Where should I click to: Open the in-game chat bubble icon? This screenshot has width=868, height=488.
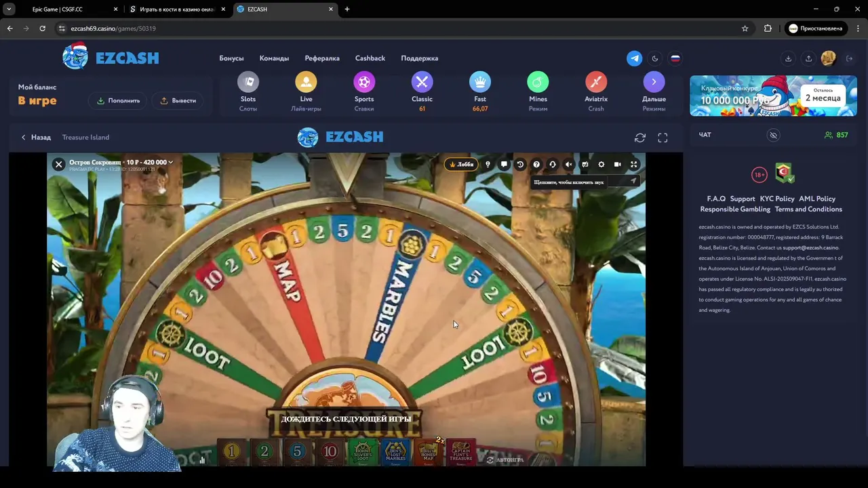(504, 164)
